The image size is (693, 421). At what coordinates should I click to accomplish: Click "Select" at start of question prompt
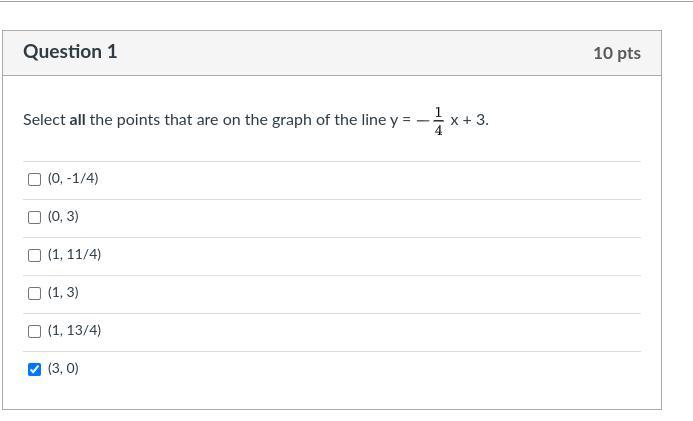[x=44, y=120]
